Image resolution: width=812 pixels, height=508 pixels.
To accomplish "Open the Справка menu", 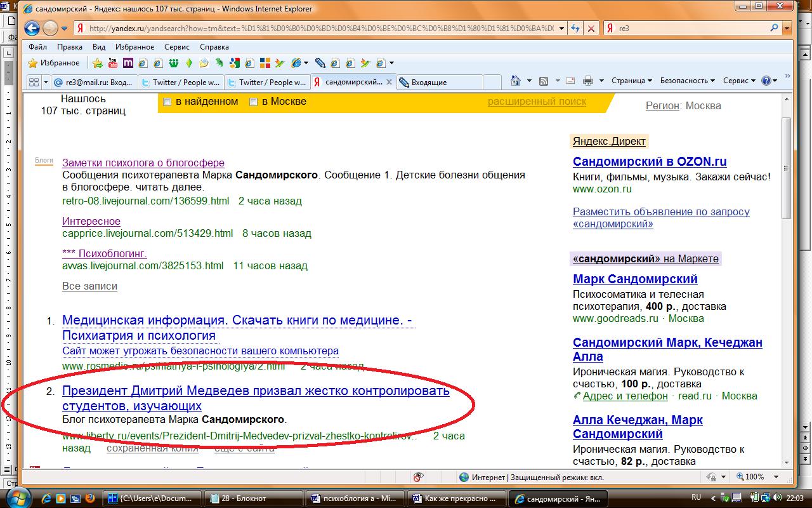I will click(x=214, y=47).
